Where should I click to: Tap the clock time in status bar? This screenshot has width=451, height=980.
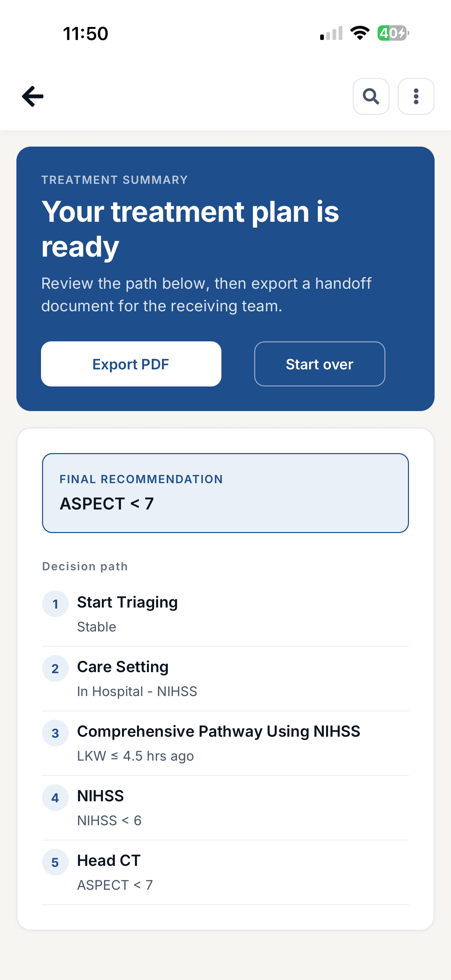click(85, 33)
